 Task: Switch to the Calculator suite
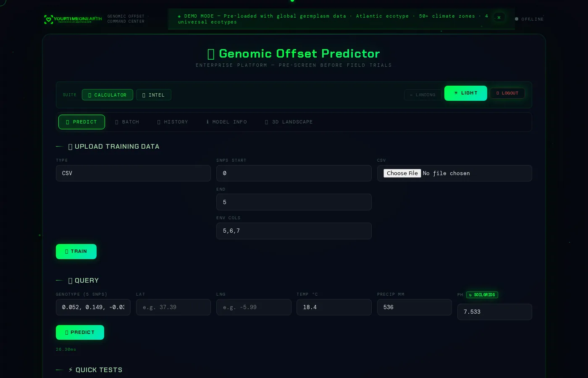108,95
